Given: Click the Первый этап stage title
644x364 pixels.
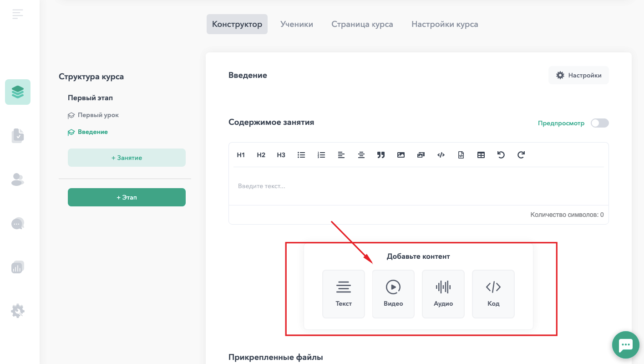Looking at the screenshot, I should coord(90,98).
